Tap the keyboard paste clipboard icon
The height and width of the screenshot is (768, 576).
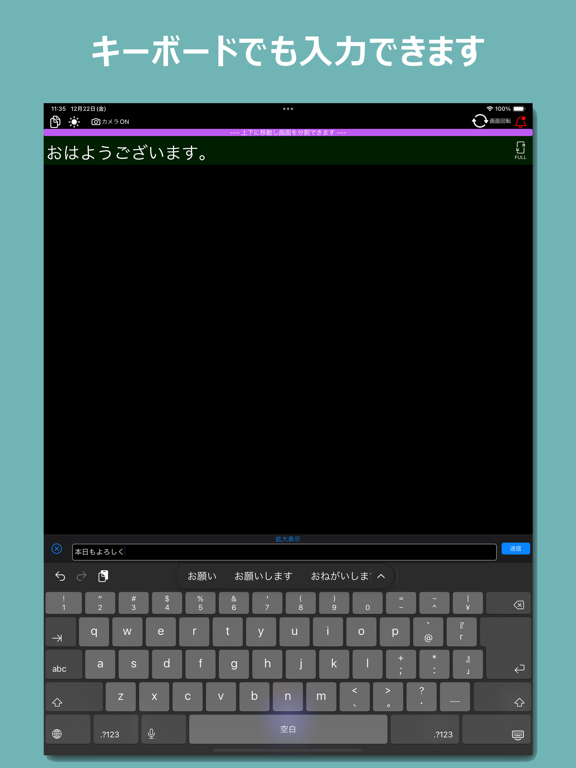(103, 576)
